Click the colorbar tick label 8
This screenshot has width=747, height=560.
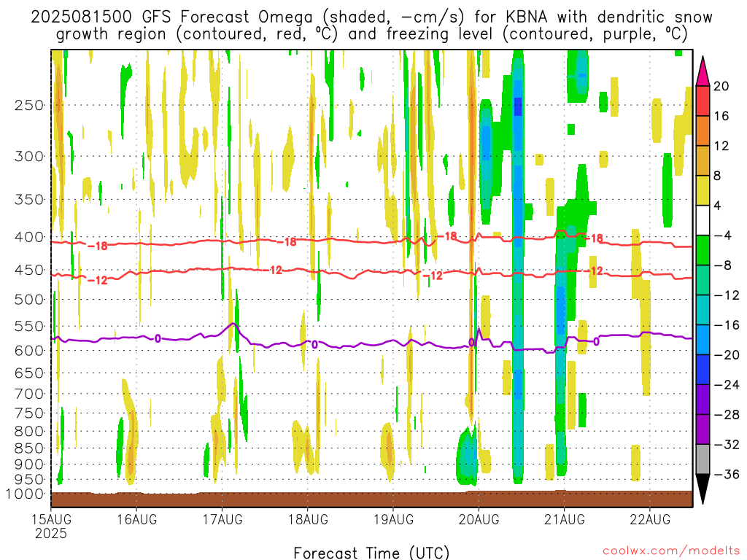pyautogui.click(x=718, y=176)
